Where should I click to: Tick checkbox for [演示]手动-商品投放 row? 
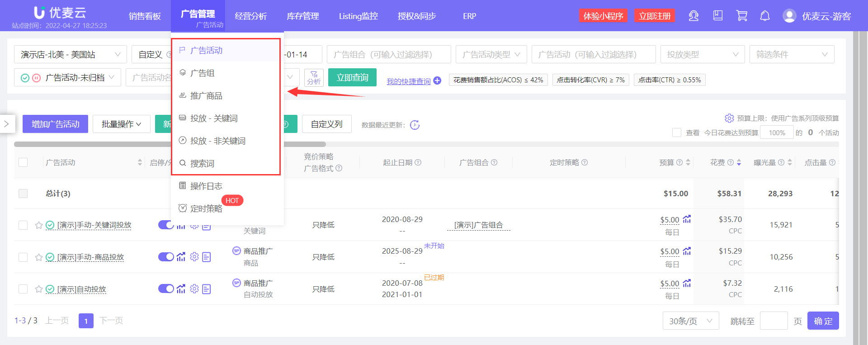[x=23, y=257]
